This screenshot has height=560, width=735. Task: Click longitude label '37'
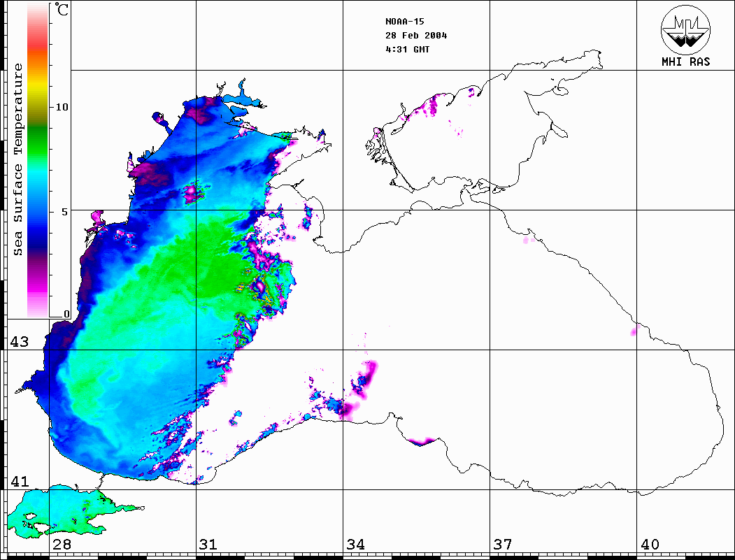(503, 545)
